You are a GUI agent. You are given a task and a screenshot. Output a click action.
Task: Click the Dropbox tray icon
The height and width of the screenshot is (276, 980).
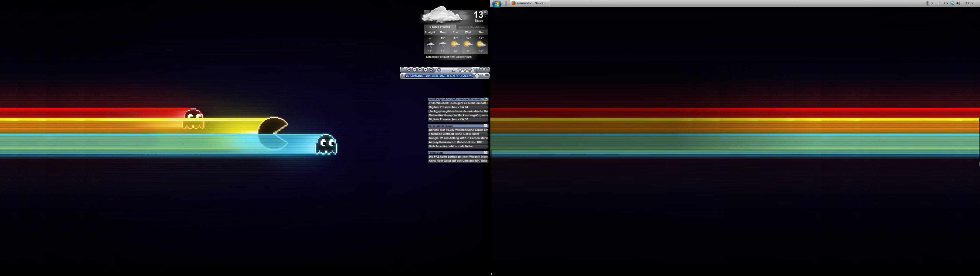click(x=952, y=3)
